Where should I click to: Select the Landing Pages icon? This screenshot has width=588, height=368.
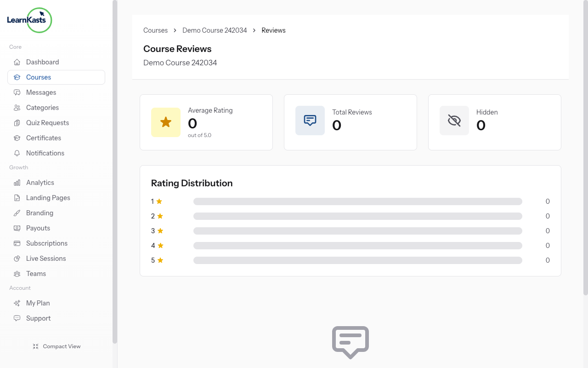(17, 197)
